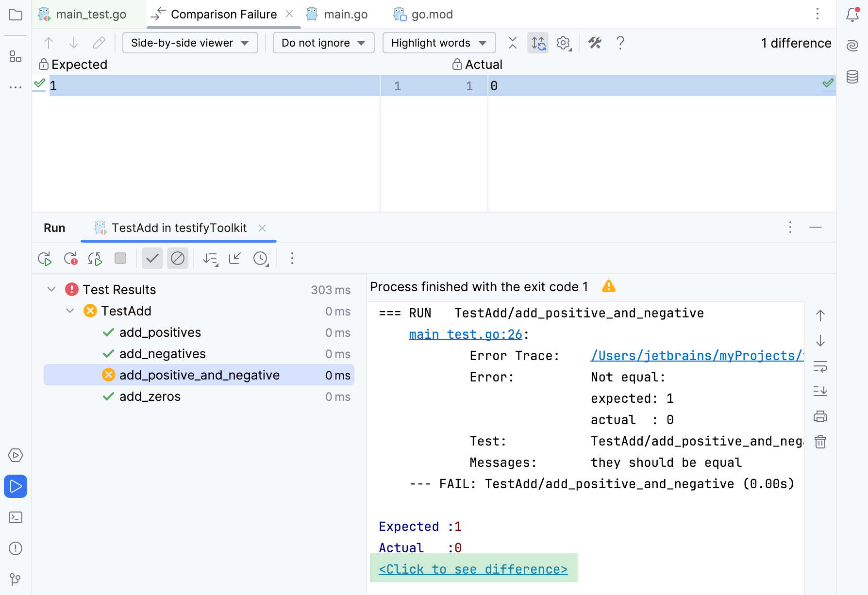Stop the running test process
868x595 pixels.
tap(120, 259)
